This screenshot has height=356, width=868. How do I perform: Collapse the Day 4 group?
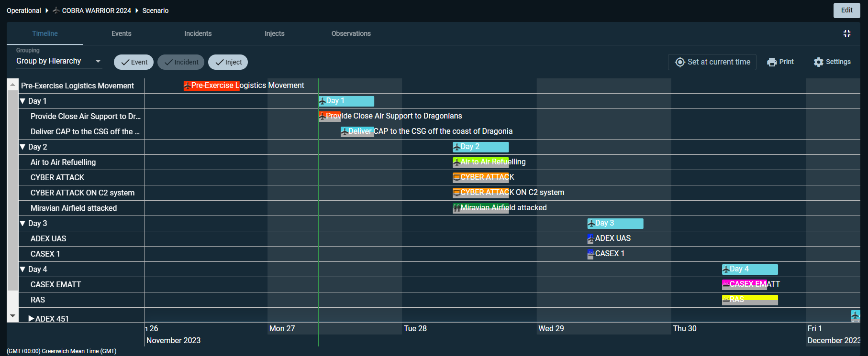tap(22, 269)
